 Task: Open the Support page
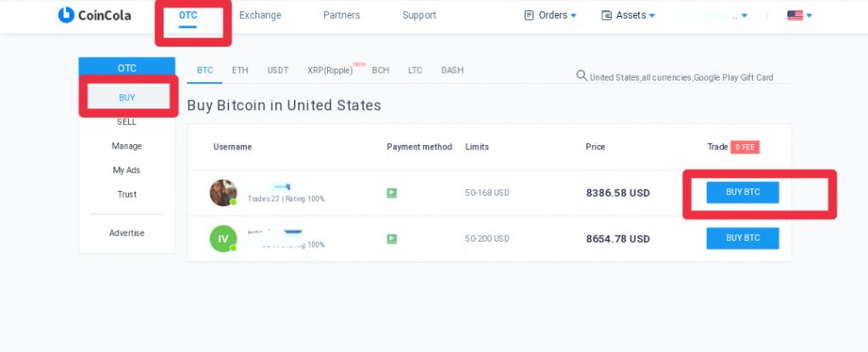[419, 15]
